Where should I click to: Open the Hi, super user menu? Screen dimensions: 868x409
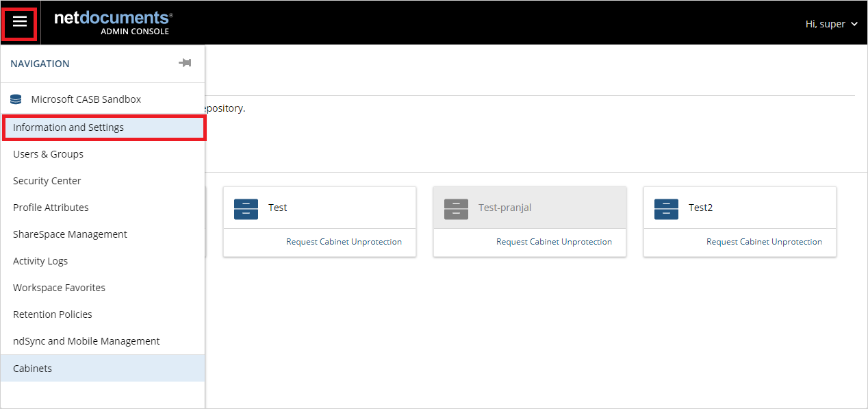click(x=831, y=23)
